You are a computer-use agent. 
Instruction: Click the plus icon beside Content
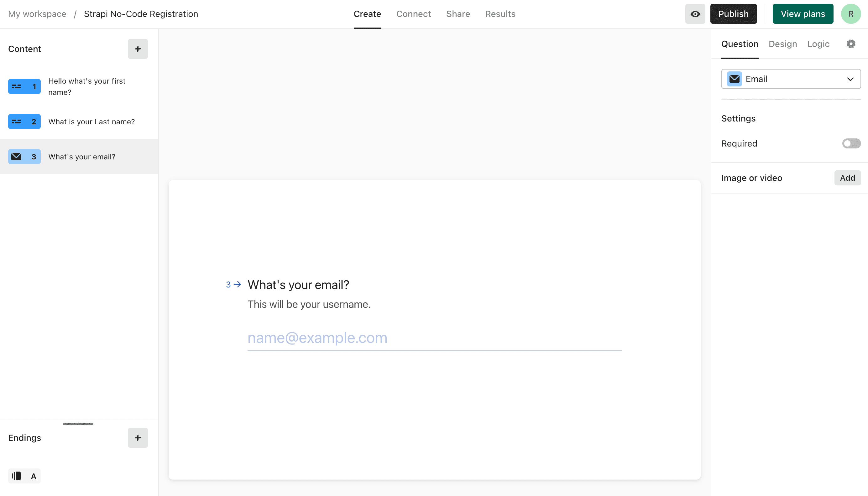[138, 49]
